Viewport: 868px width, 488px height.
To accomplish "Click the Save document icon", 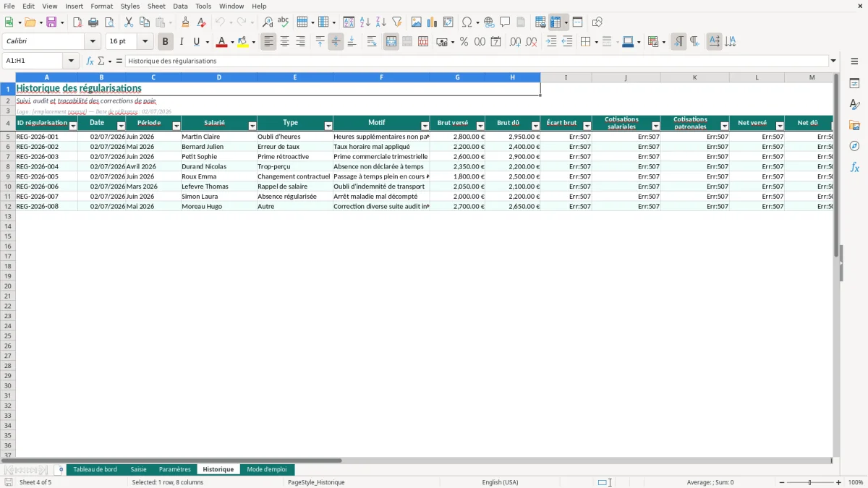I will tap(51, 22).
